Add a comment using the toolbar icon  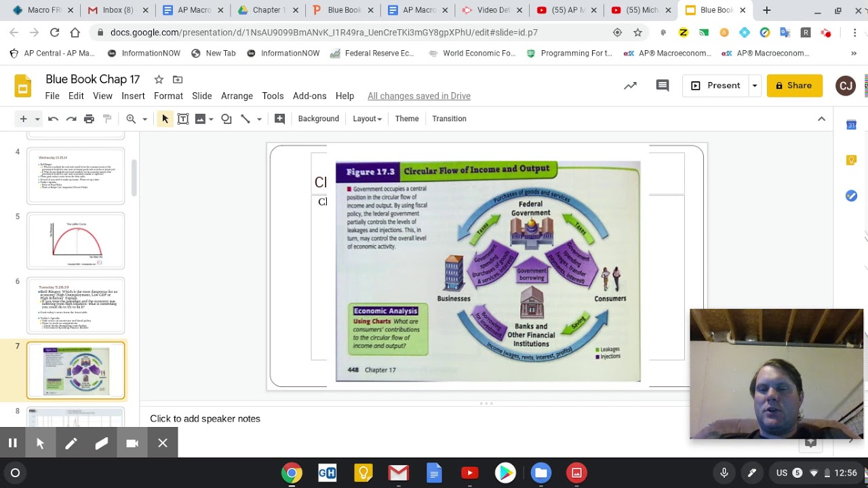point(279,119)
